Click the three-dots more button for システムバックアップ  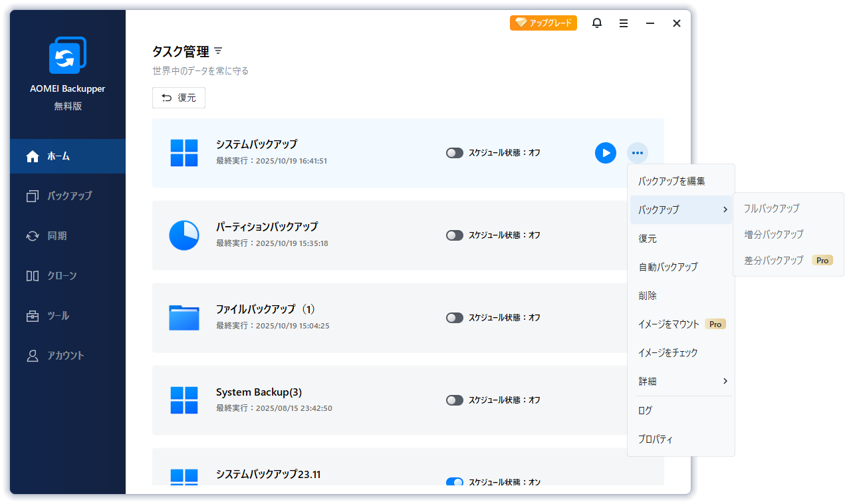click(638, 153)
